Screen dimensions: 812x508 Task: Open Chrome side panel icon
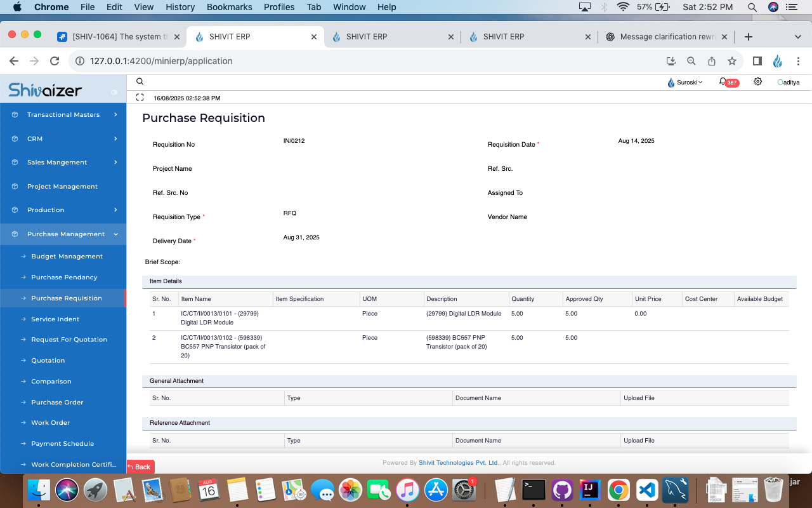point(757,61)
